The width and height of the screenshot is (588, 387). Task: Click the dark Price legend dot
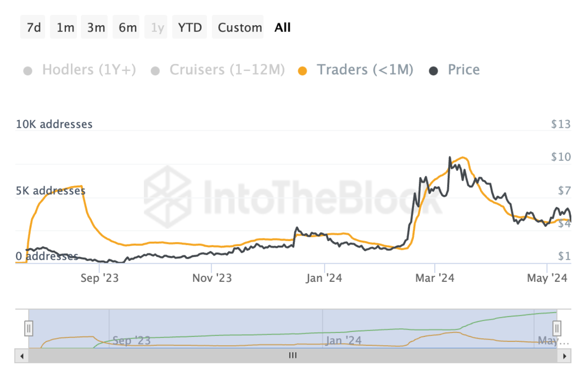(x=434, y=71)
